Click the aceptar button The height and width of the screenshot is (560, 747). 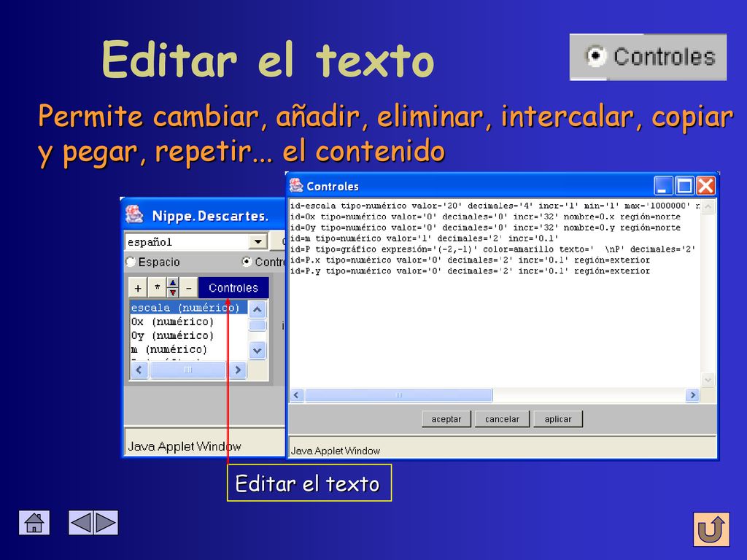click(446, 419)
